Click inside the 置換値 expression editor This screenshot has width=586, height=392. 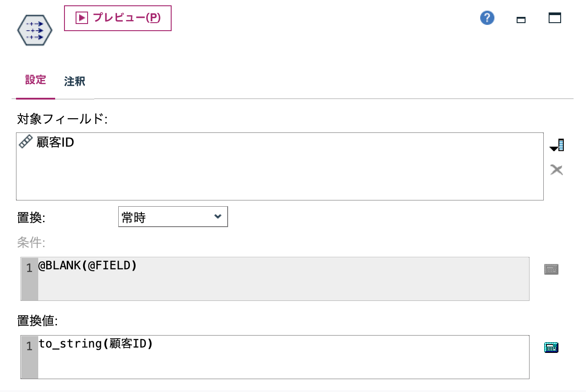[x=178, y=356]
